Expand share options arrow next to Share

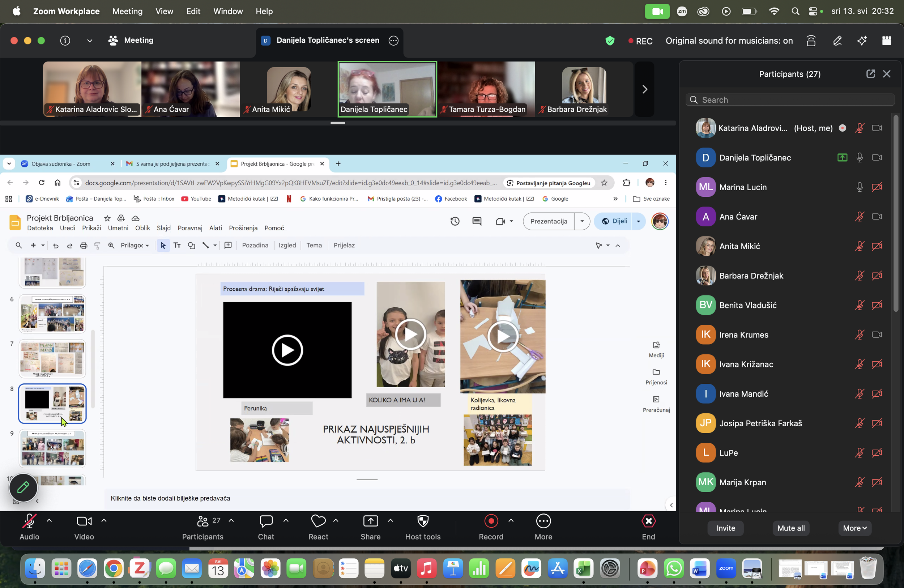click(x=391, y=521)
